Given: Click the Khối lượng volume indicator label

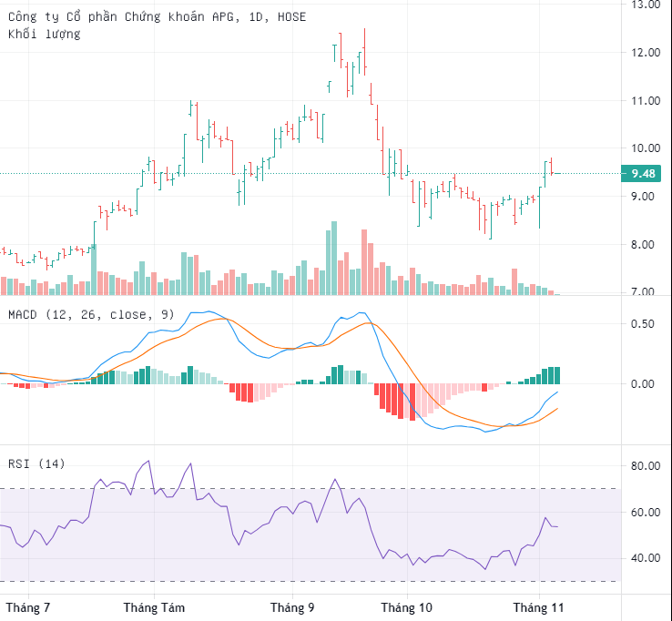Looking at the screenshot, I should pos(44,34).
